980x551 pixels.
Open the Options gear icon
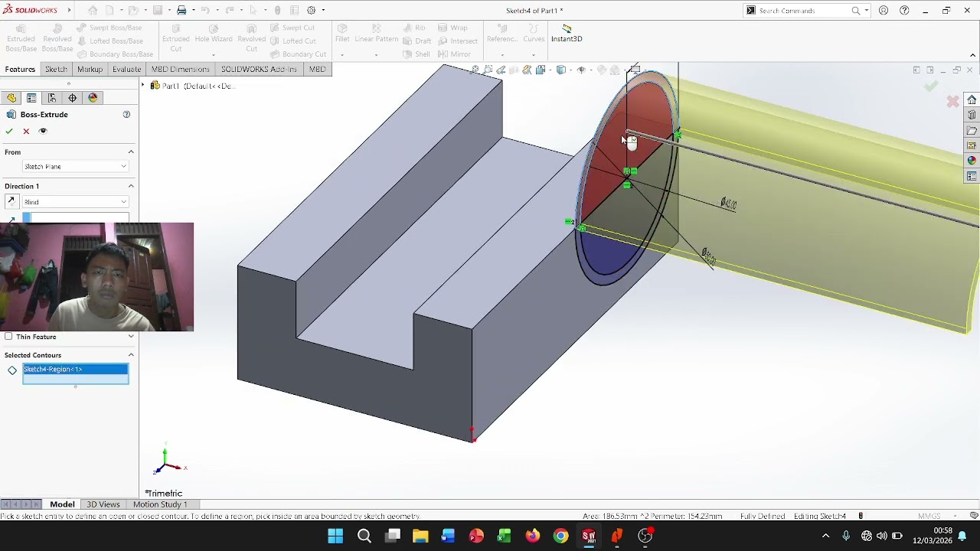tap(312, 11)
